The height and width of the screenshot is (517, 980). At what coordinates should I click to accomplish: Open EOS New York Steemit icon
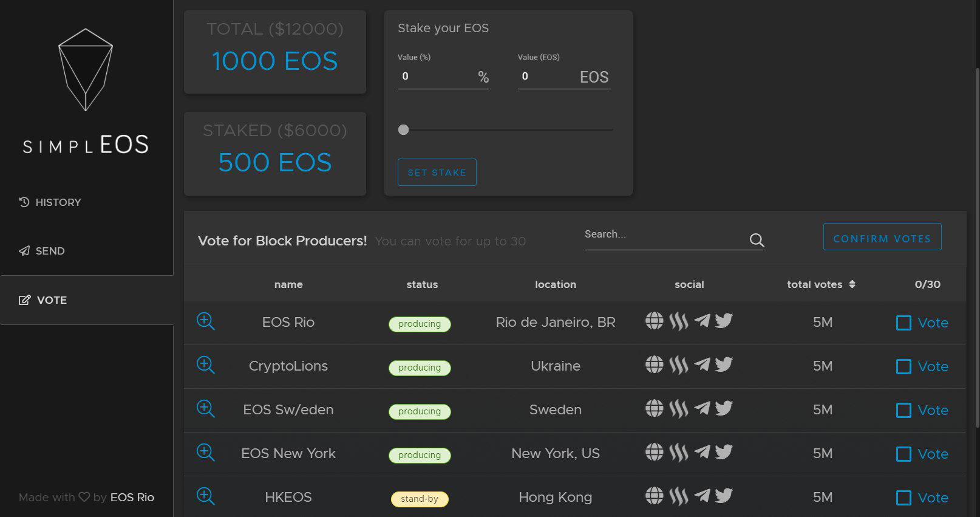679,453
